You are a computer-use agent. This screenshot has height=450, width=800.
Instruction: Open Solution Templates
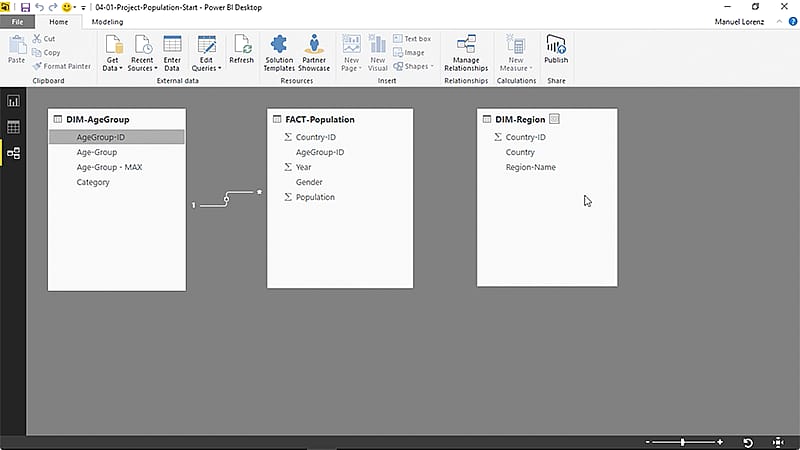tap(279, 53)
